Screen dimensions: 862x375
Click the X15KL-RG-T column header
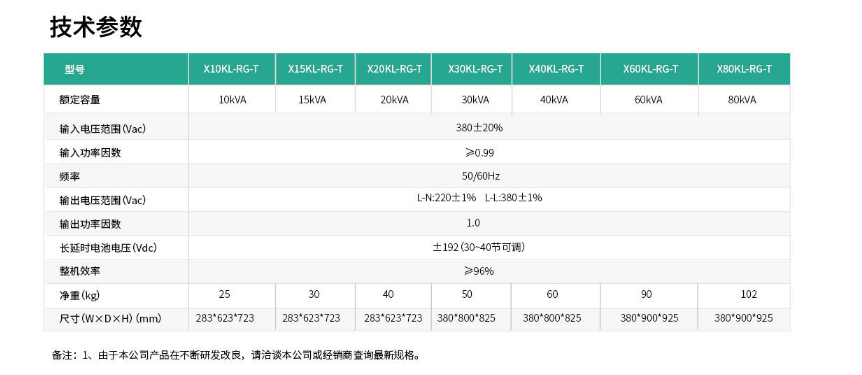(316, 69)
